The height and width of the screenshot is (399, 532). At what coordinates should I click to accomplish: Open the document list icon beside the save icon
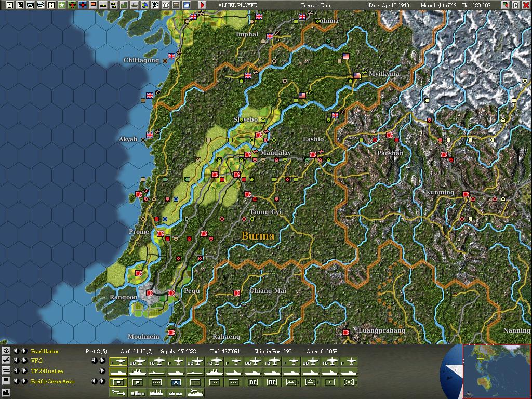tap(20, 5)
